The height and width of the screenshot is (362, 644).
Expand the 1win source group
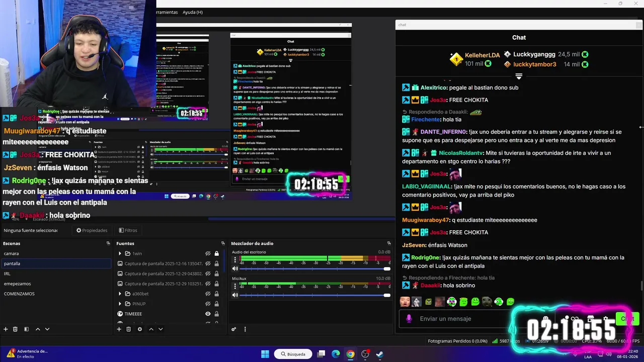point(120,253)
